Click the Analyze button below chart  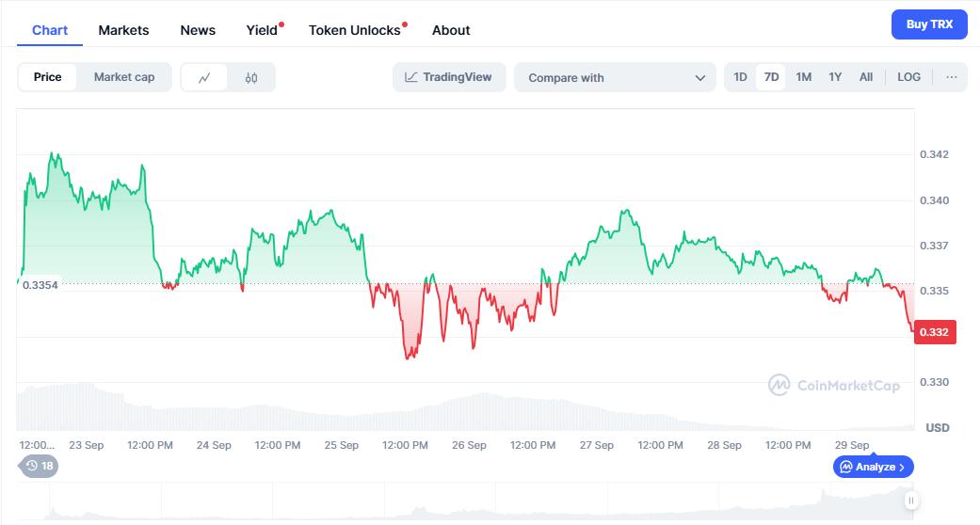pos(874,467)
